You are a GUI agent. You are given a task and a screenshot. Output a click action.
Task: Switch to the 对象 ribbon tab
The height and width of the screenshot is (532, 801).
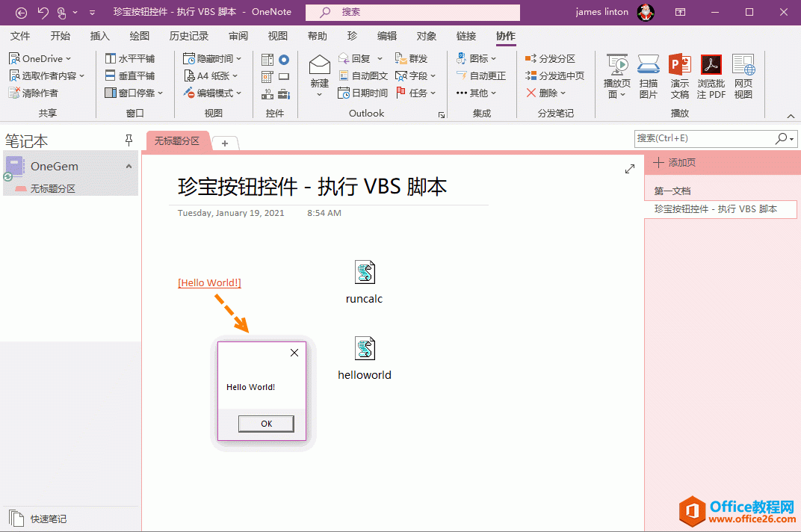point(427,36)
